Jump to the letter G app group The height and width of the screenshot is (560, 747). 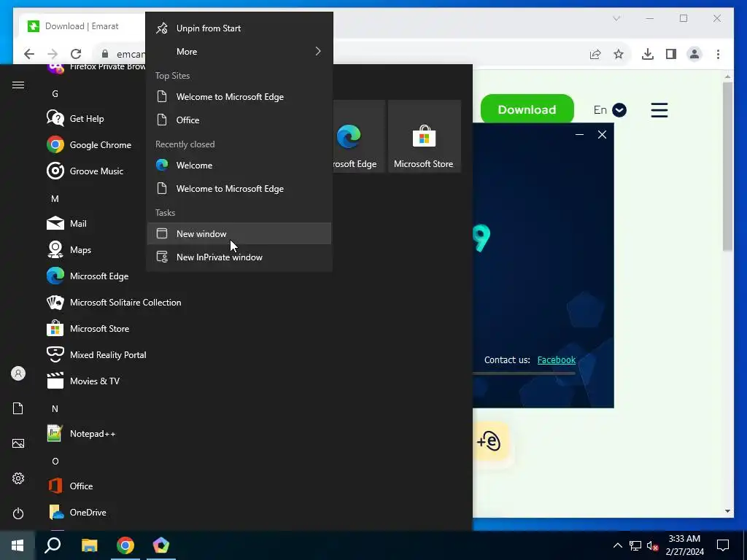(x=55, y=94)
